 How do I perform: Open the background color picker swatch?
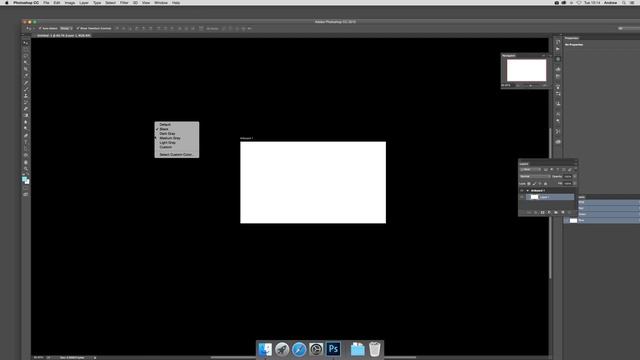[x=27, y=182]
